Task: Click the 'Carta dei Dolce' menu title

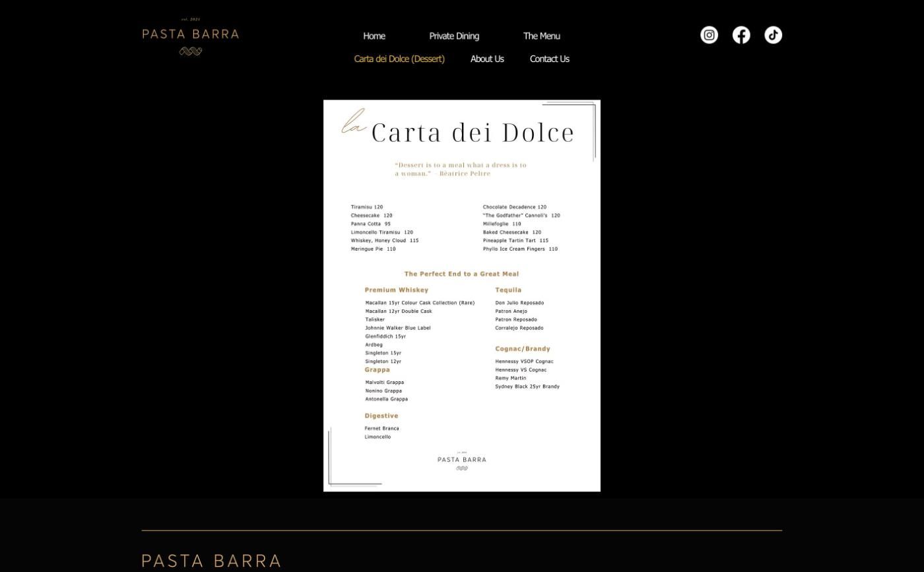Action: tap(473, 133)
